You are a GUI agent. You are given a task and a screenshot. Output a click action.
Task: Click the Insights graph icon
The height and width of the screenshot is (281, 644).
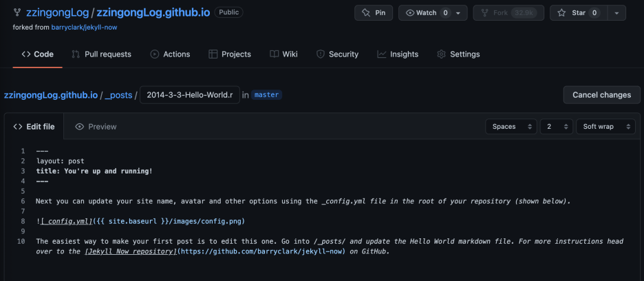[382, 54]
